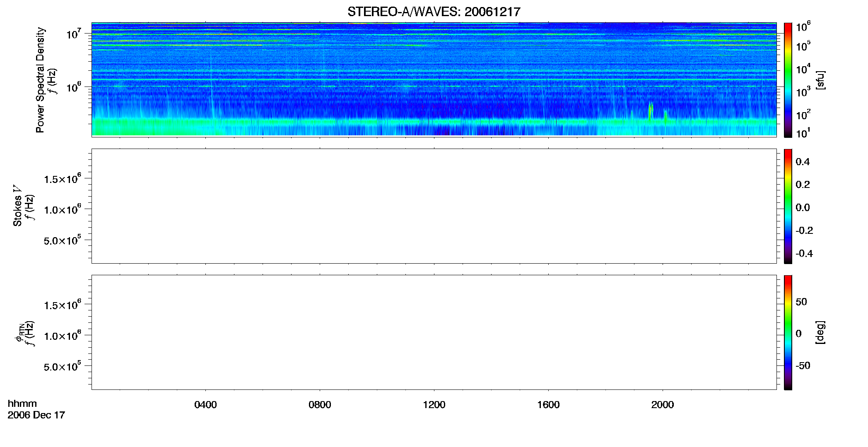Click the 0.4 tick on the Stokes color bar
Viewport: 868px width, 447px height.
[803, 162]
